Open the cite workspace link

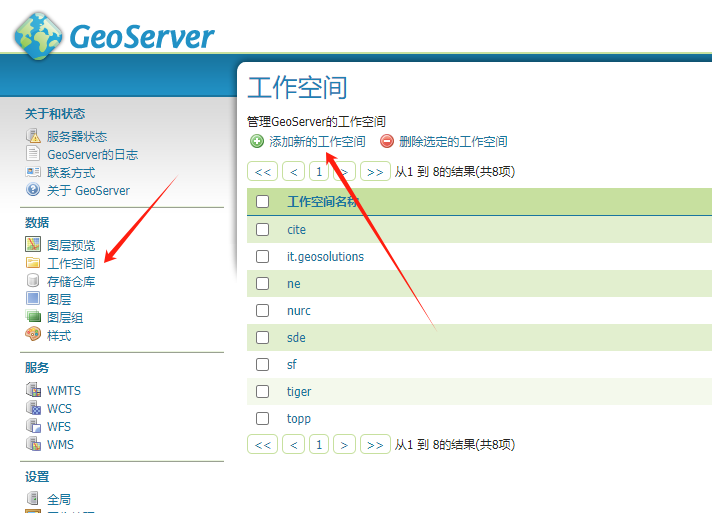pyautogui.click(x=297, y=230)
